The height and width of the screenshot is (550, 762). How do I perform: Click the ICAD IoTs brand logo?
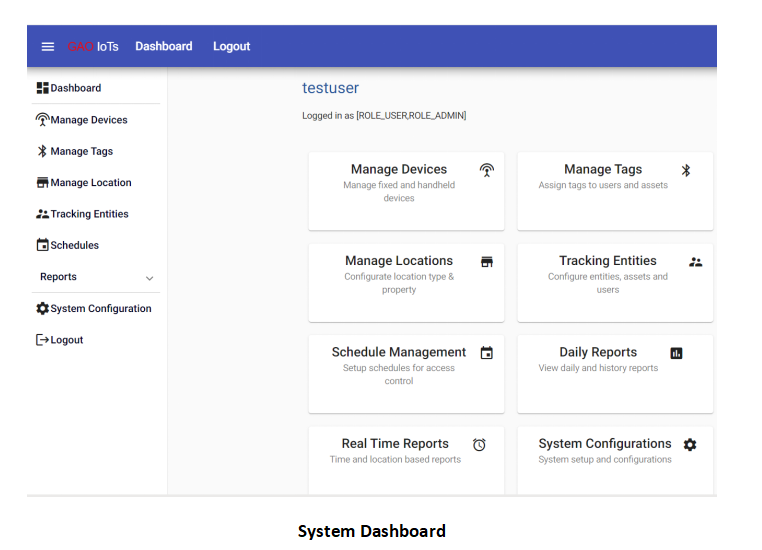pyautogui.click(x=93, y=47)
